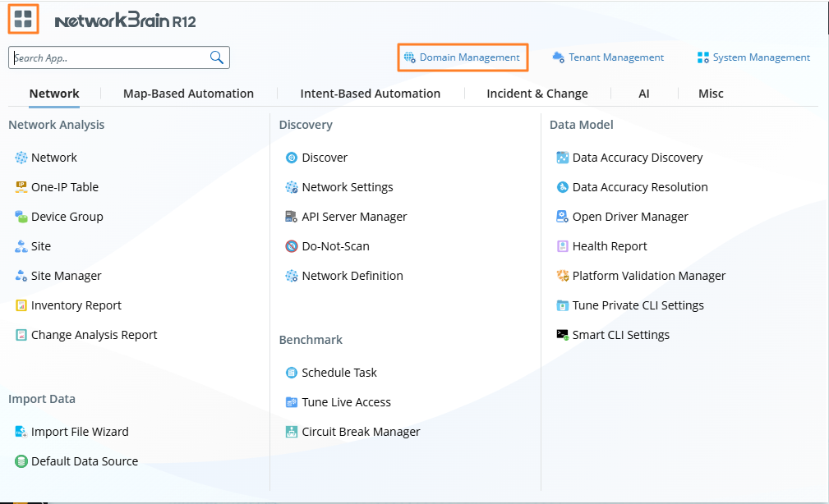Click the One-IP Table icon
The height and width of the screenshot is (504, 829).
click(21, 187)
